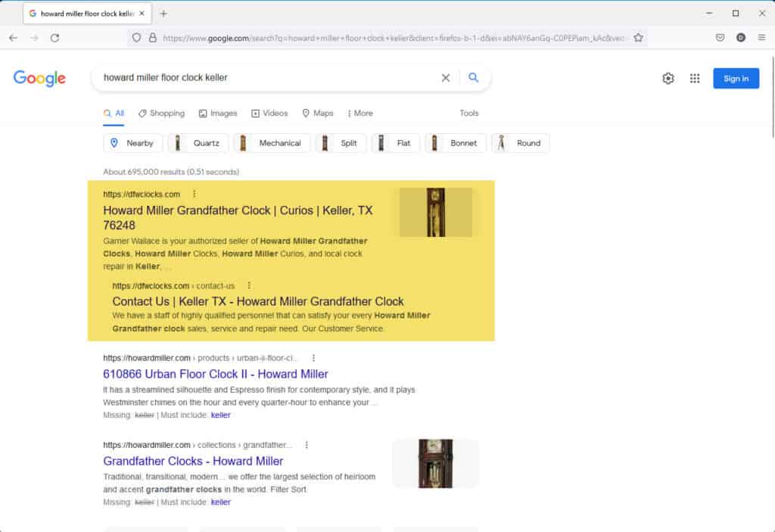Click the 'https://dfwclocks.com' URL text
This screenshot has width=775, height=532.
142,194
